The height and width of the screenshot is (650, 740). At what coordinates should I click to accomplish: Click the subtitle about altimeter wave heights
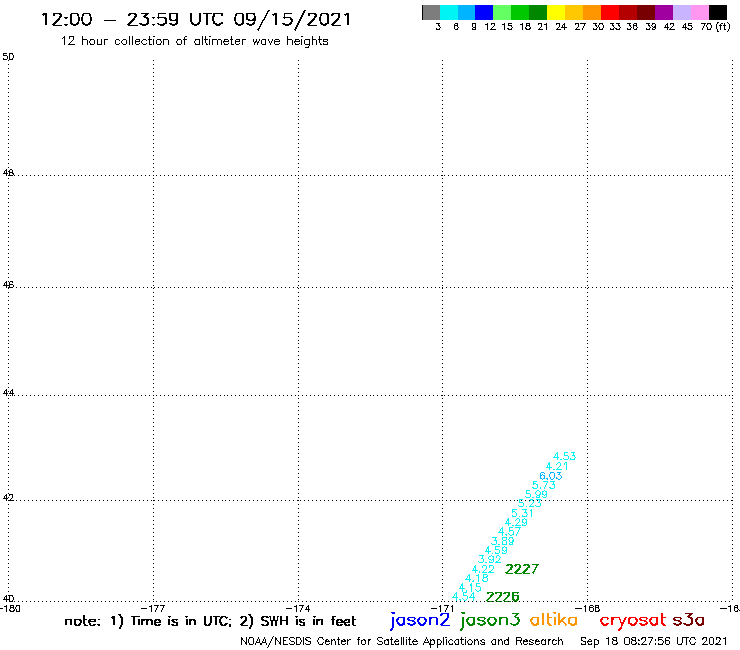[194, 41]
